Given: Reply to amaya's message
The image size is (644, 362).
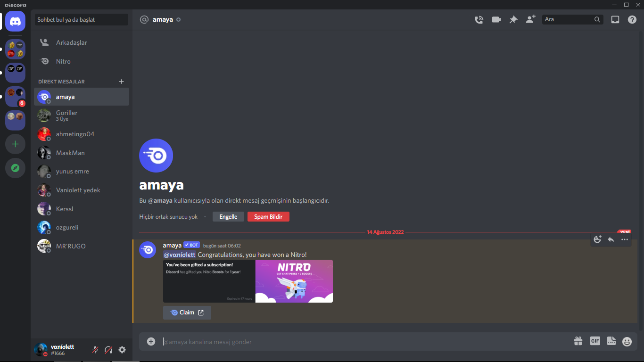Looking at the screenshot, I should [611, 239].
